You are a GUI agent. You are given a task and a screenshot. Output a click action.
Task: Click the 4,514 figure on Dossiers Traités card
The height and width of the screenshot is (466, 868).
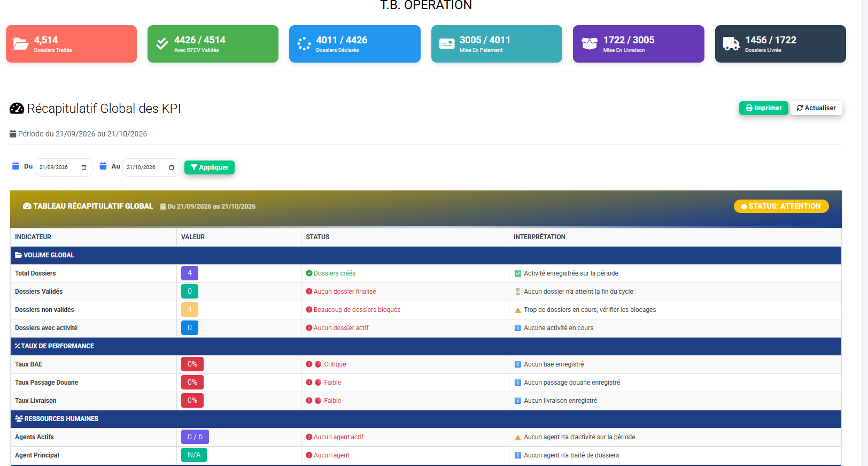(46, 40)
